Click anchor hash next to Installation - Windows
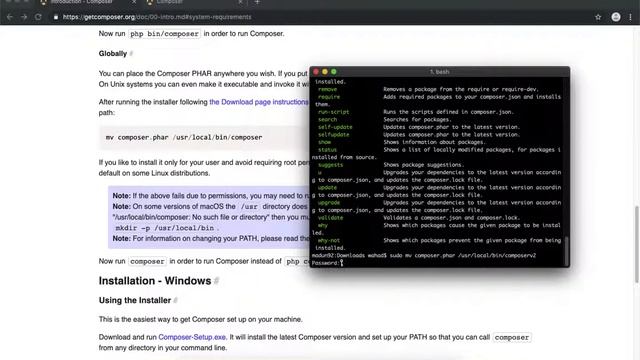The width and height of the screenshot is (640, 360). tap(217, 281)
